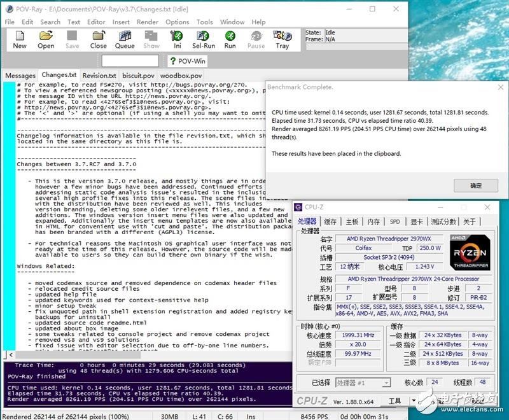Close the Benchmark Complete dialog
The image size is (509, 420).
[x=501, y=87]
